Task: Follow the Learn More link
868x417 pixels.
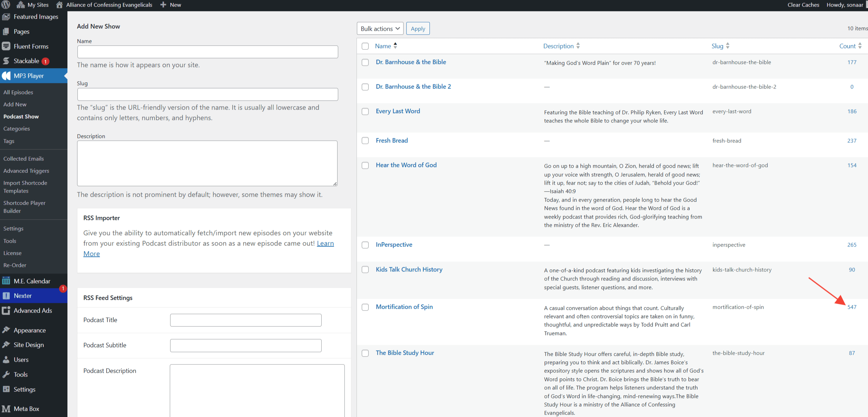Action: click(x=325, y=243)
